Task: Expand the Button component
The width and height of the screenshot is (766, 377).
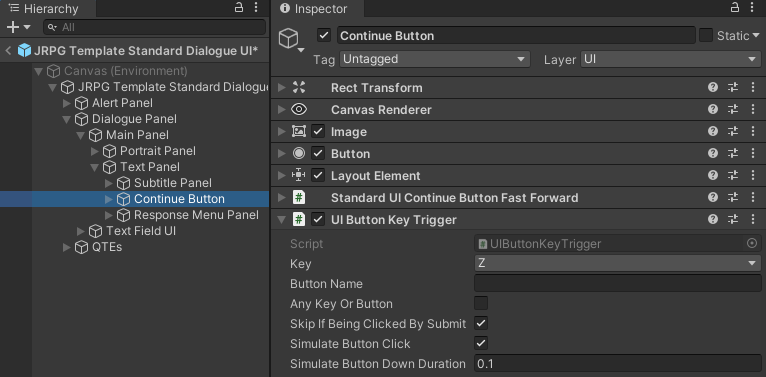Action: coord(281,153)
